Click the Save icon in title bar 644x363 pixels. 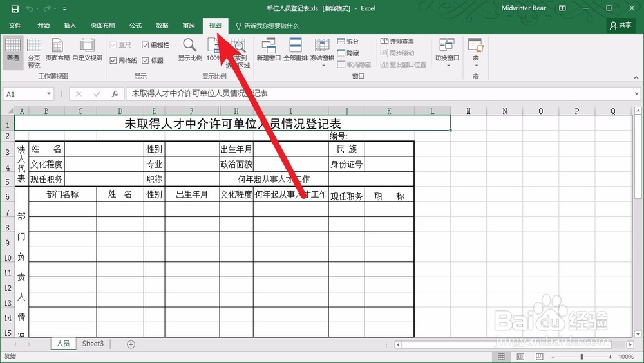click(15, 8)
